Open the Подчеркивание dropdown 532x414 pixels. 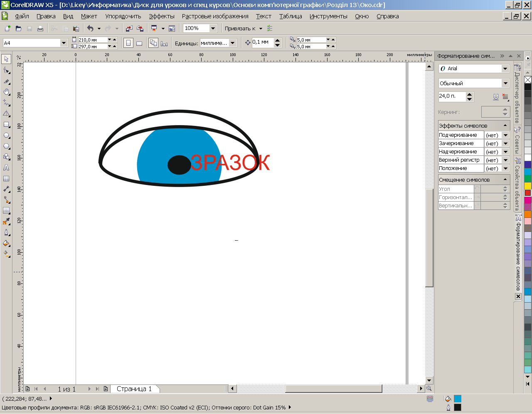505,135
